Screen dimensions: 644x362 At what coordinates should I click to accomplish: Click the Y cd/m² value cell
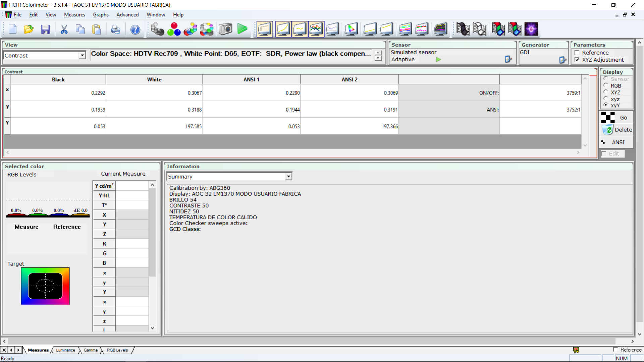[132, 186]
